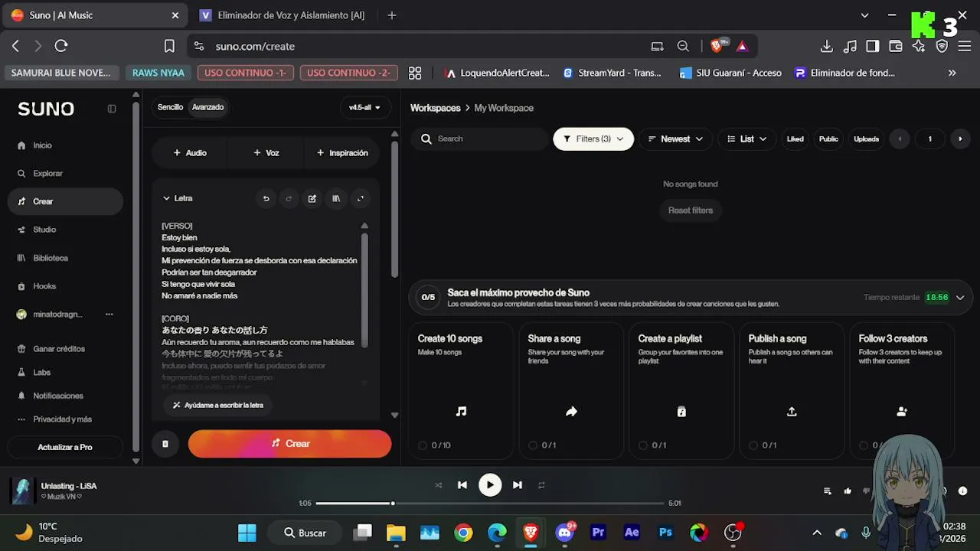The width and height of the screenshot is (980, 551).
Task: Open Explorar in the sidebar
Action: (x=65, y=174)
